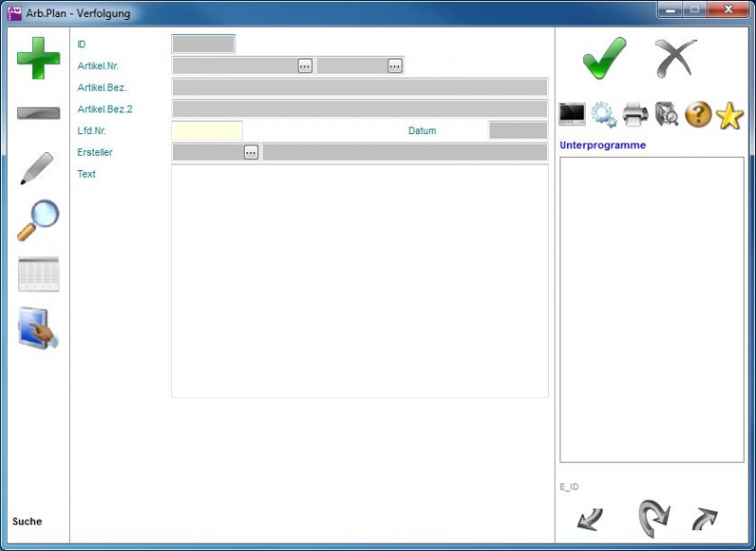Click the printer icon
This screenshot has height=551, width=756.
(x=635, y=114)
